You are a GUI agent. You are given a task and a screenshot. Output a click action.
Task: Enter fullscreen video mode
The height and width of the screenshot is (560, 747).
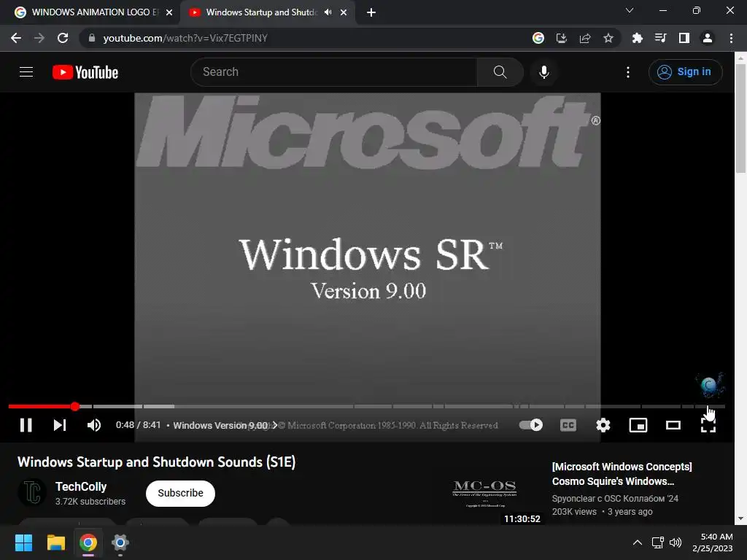(x=708, y=425)
